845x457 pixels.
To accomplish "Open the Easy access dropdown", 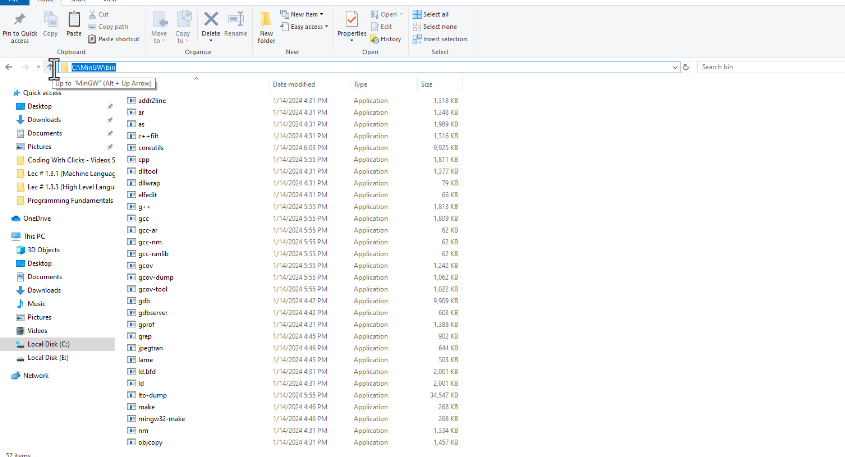I will coord(304,26).
